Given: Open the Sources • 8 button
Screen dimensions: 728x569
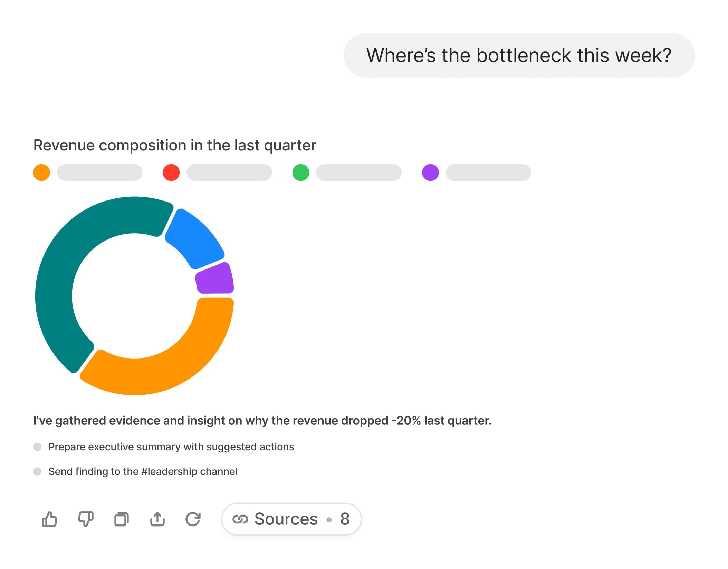Looking at the screenshot, I should click(292, 519).
